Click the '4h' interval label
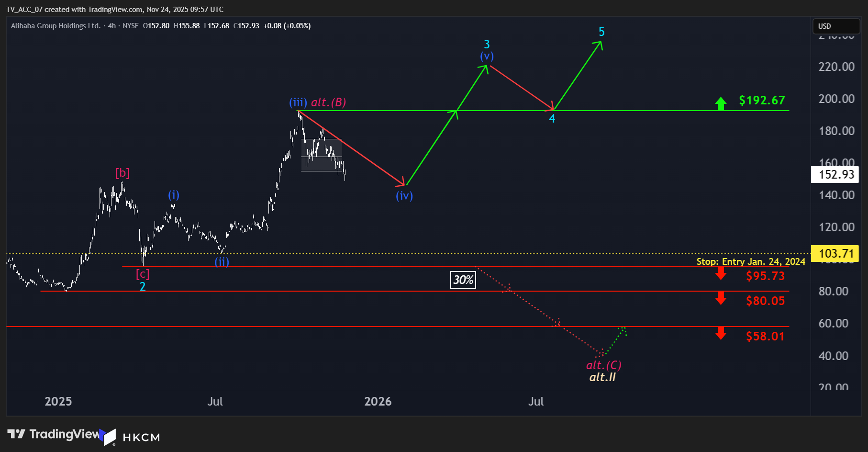 tap(112, 26)
